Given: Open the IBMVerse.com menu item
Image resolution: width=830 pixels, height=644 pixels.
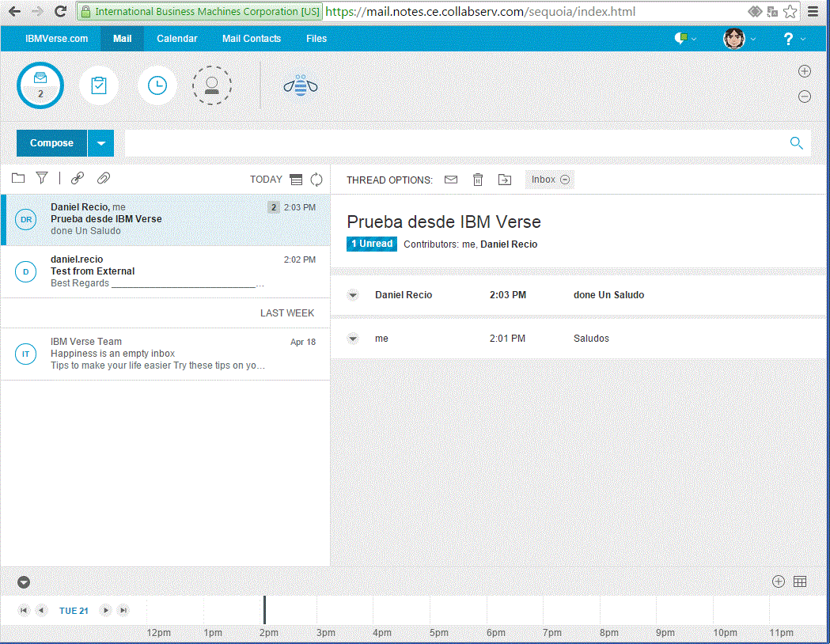Looking at the screenshot, I should click(x=57, y=39).
